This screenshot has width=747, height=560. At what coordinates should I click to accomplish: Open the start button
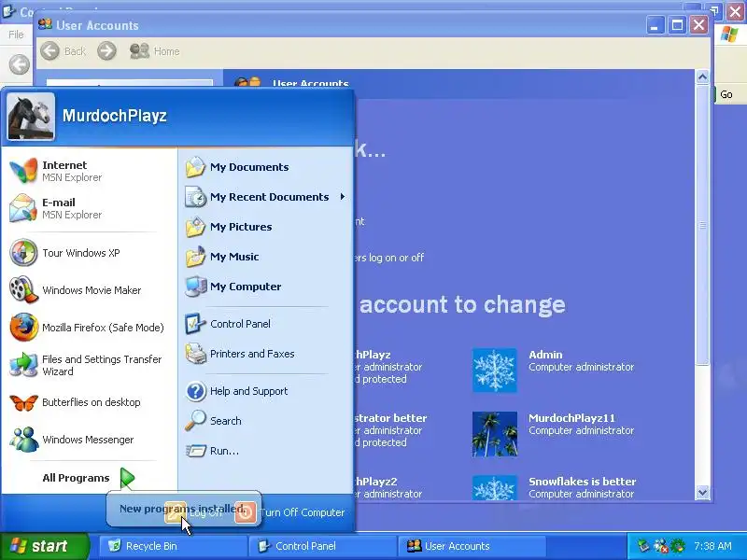pyautogui.click(x=44, y=546)
